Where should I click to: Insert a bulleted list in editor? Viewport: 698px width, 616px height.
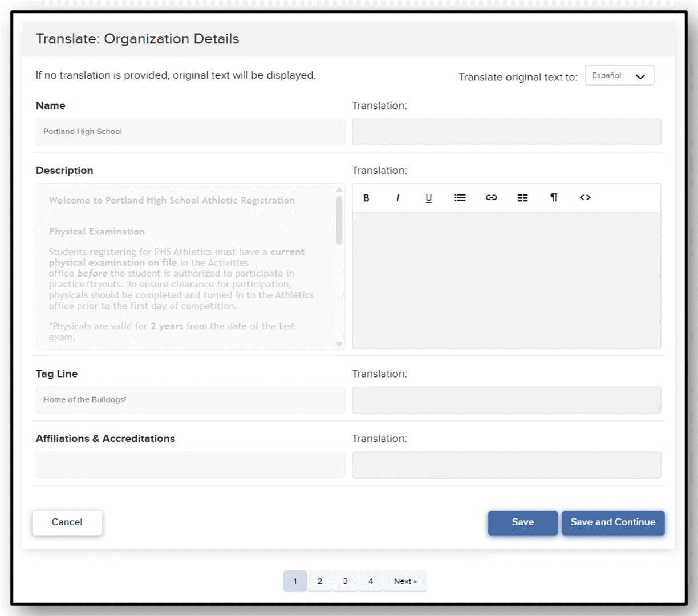460,198
